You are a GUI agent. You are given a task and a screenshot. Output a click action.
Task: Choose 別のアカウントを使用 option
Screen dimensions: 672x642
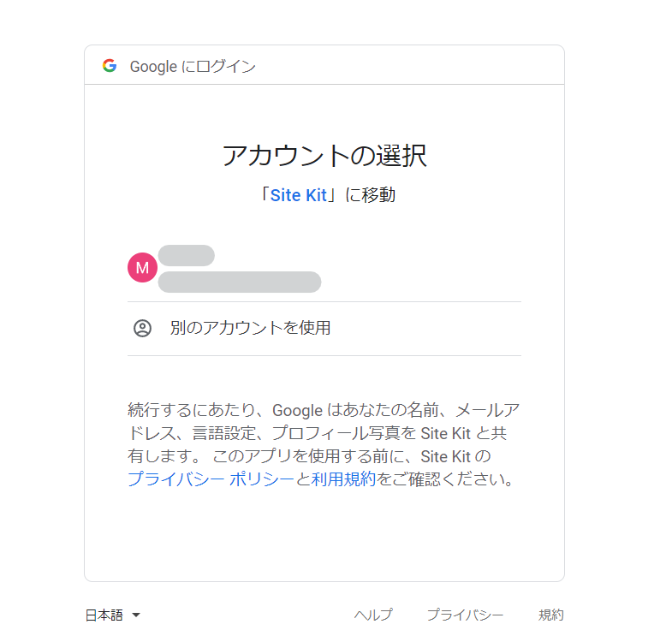(x=324, y=329)
